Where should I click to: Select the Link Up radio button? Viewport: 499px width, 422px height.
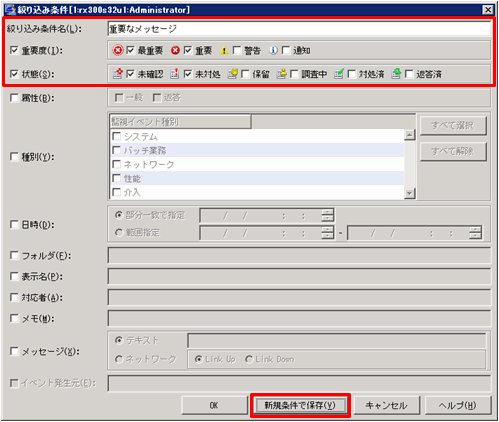198,359
